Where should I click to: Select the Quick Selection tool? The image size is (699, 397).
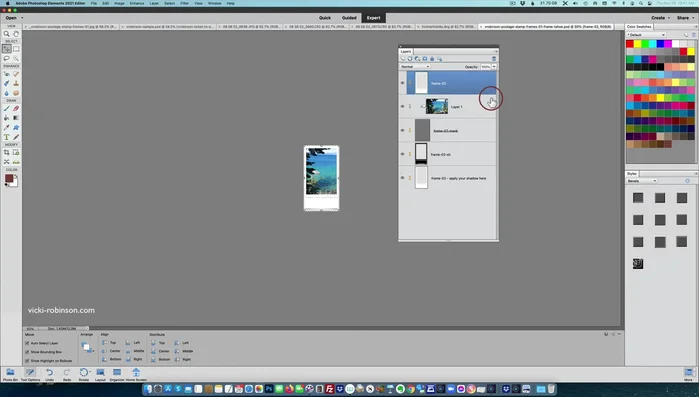16,58
